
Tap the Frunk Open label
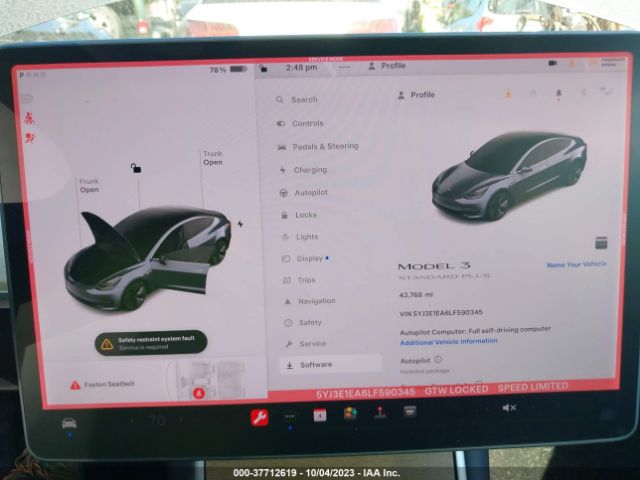[x=89, y=185]
